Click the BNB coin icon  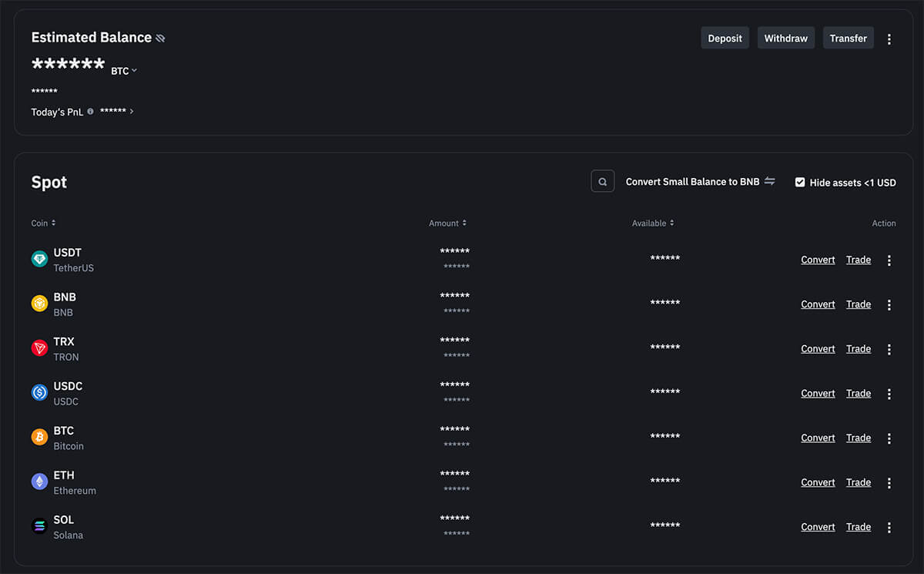(x=39, y=304)
